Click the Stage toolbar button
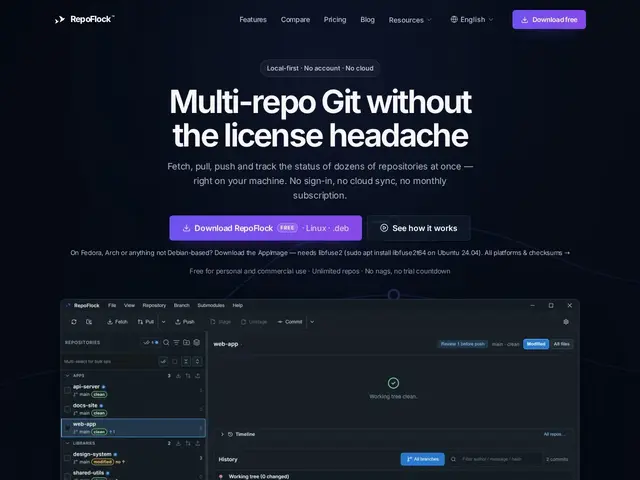The width and height of the screenshot is (640, 480). 220,322
